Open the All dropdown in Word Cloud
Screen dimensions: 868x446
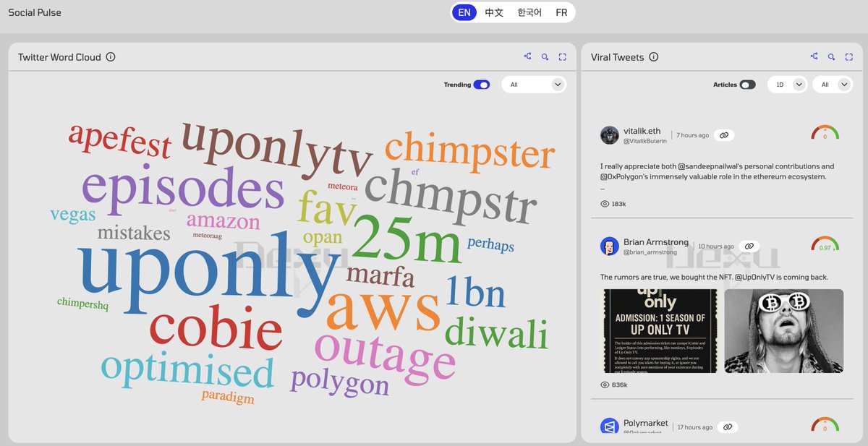pyautogui.click(x=533, y=85)
